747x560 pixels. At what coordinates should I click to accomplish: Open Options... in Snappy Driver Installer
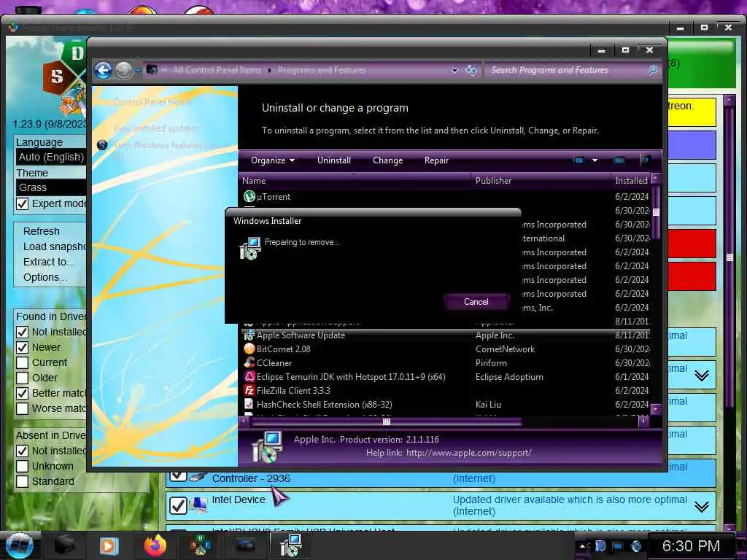click(45, 277)
